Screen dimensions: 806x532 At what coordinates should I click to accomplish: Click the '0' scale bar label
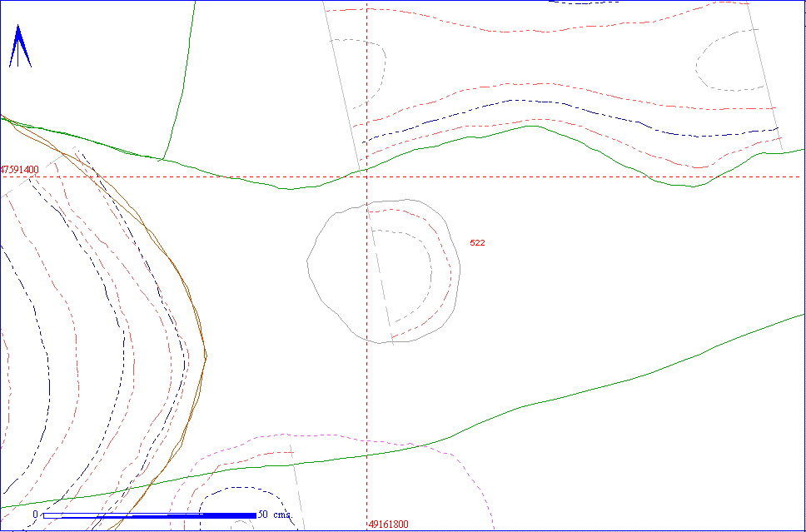pos(36,514)
